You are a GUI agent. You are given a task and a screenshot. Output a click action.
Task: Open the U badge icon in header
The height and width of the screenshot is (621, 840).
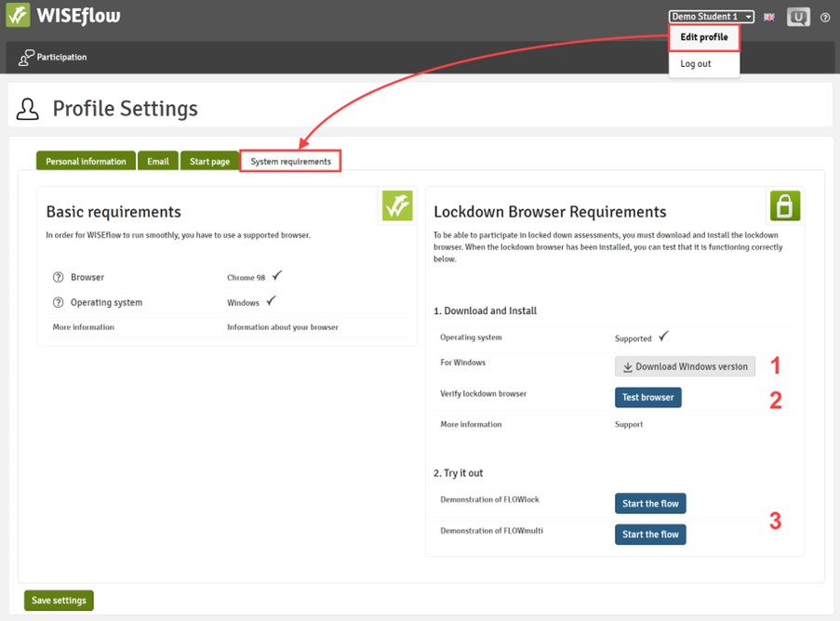(798, 17)
